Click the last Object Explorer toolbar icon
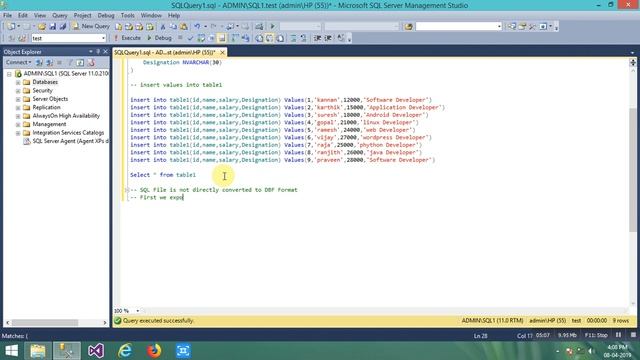Screen dimensions: 640x360 click(x=91, y=62)
